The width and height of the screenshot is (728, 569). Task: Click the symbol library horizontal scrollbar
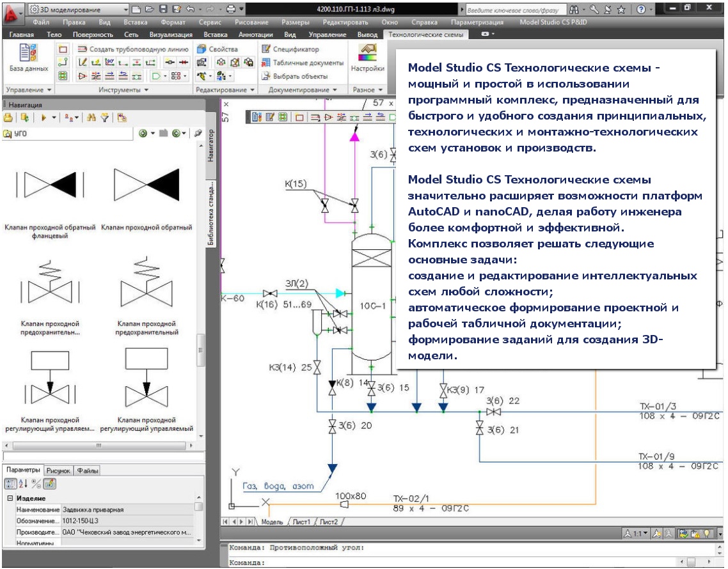click(x=99, y=446)
